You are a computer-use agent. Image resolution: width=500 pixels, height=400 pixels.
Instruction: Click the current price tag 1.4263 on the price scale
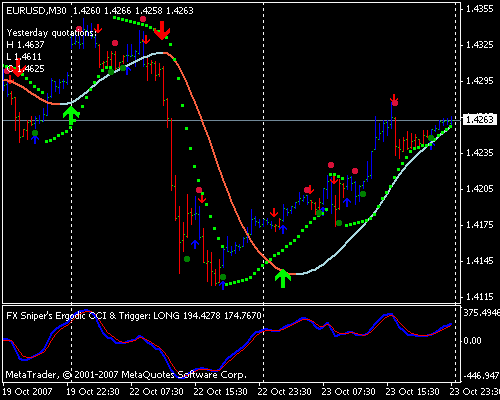point(480,119)
